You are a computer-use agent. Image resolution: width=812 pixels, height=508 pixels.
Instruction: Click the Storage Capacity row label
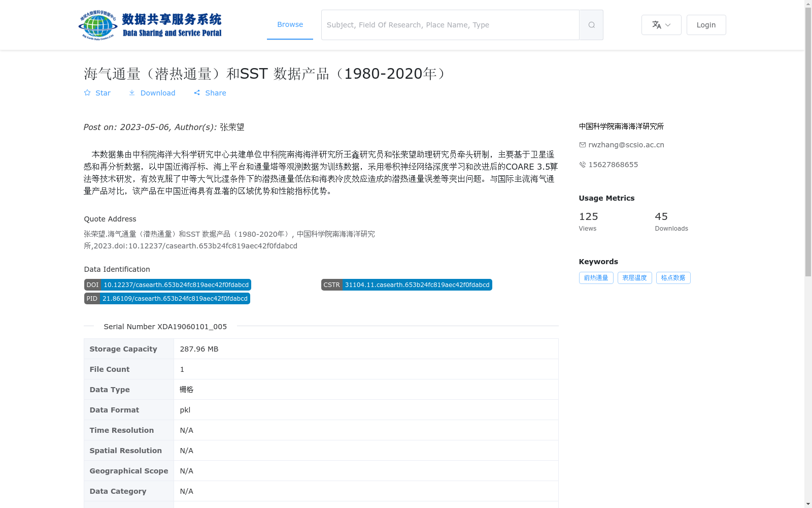(x=123, y=349)
